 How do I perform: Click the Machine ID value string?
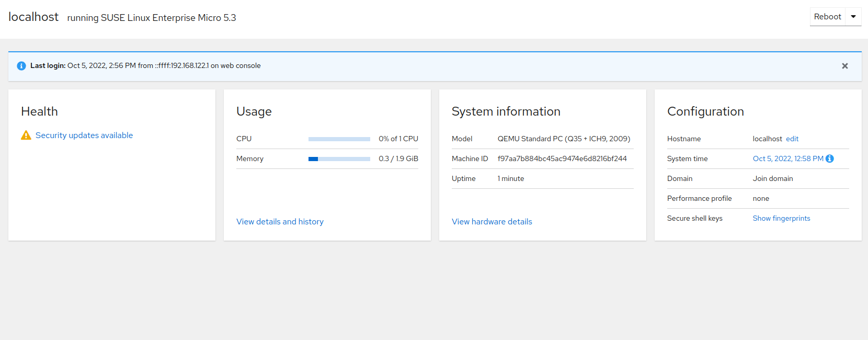coord(562,159)
